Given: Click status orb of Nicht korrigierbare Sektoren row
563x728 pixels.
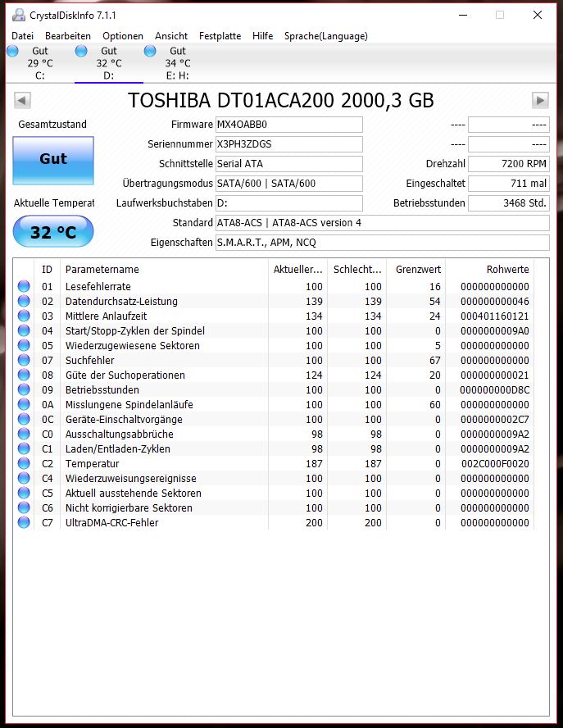Looking at the screenshot, I should click(24, 508).
